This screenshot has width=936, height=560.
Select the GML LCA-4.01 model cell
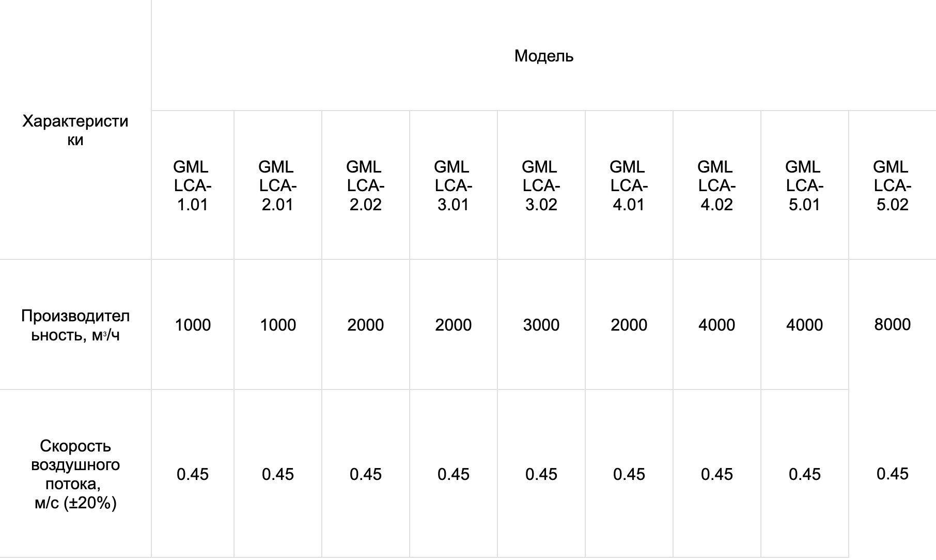coord(629,185)
